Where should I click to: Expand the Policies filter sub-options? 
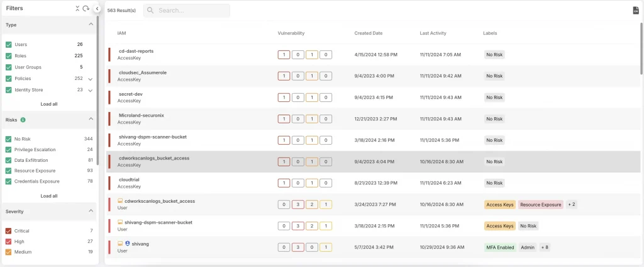point(90,79)
